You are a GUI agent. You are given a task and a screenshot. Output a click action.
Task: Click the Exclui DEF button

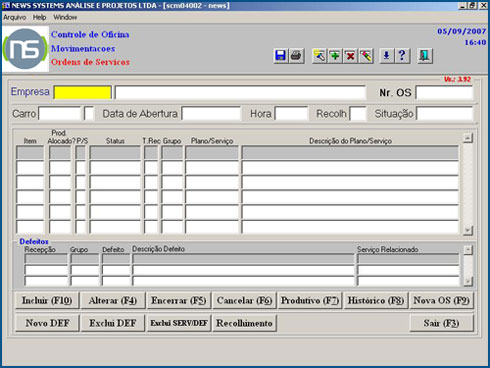113,323
